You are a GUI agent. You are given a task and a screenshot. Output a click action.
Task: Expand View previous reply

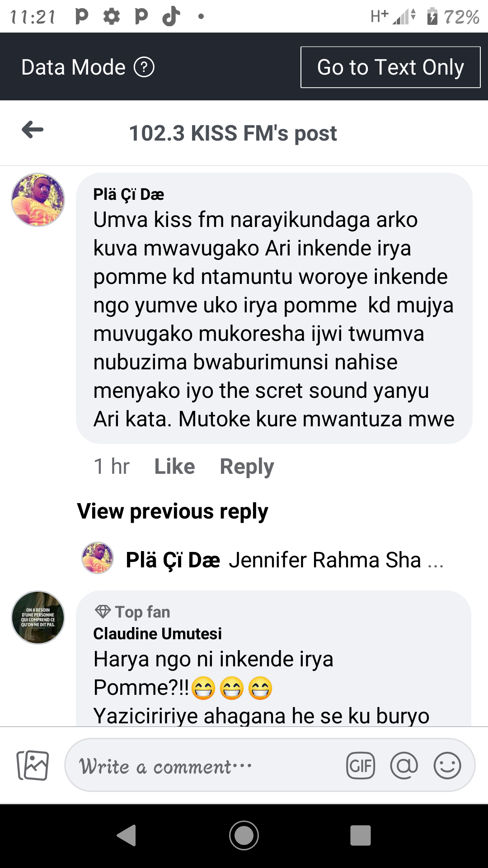click(x=173, y=511)
